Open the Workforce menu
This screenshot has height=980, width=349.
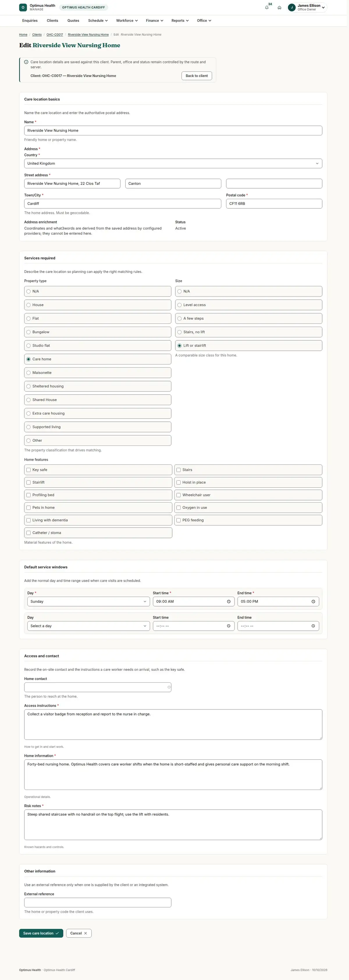coord(127,21)
